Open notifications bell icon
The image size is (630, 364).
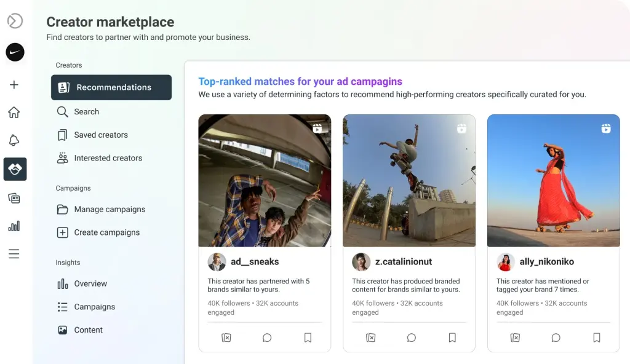[x=14, y=140]
